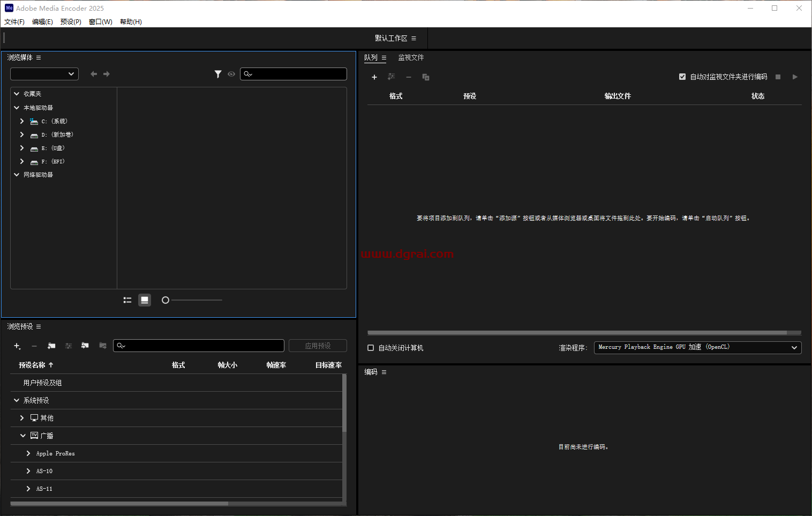Click the 应用预设 button
The image size is (812, 516).
pyautogui.click(x=318, y=346)
